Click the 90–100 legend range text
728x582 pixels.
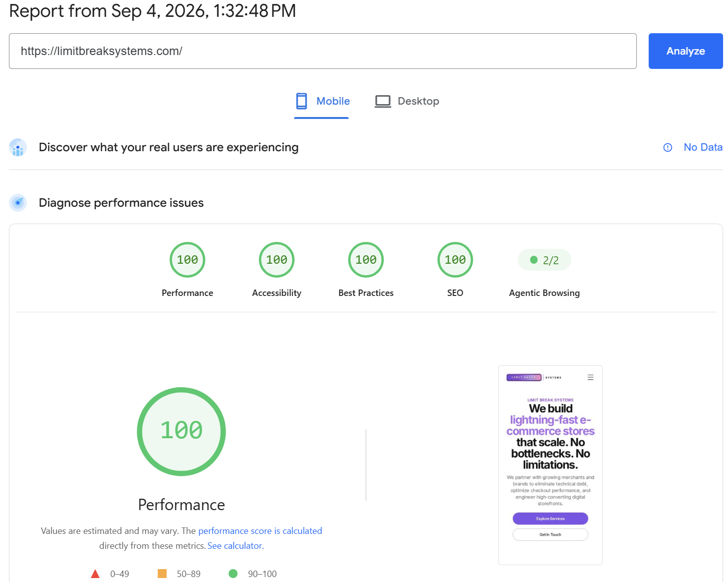262,574
